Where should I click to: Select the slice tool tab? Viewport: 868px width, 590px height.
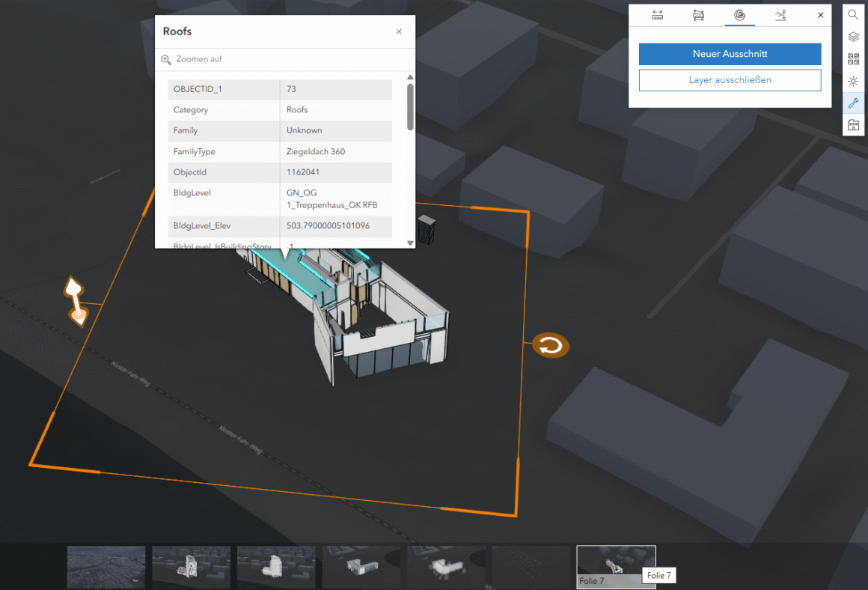coord(739,16)
